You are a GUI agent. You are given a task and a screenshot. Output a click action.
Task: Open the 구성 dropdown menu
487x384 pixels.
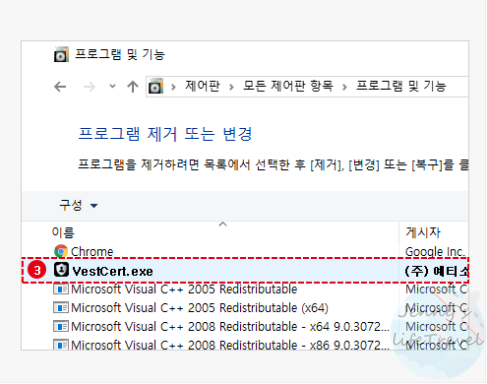coord(78,205)
